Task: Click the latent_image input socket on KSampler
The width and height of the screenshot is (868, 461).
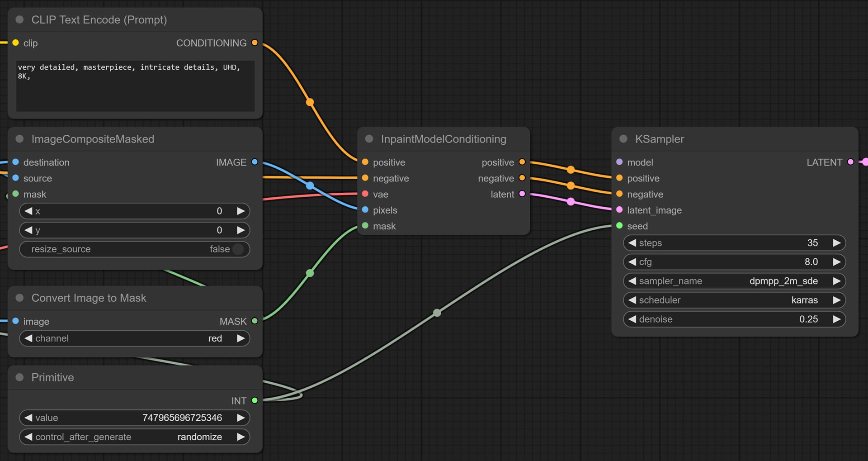Action: [x=619, y=209]
